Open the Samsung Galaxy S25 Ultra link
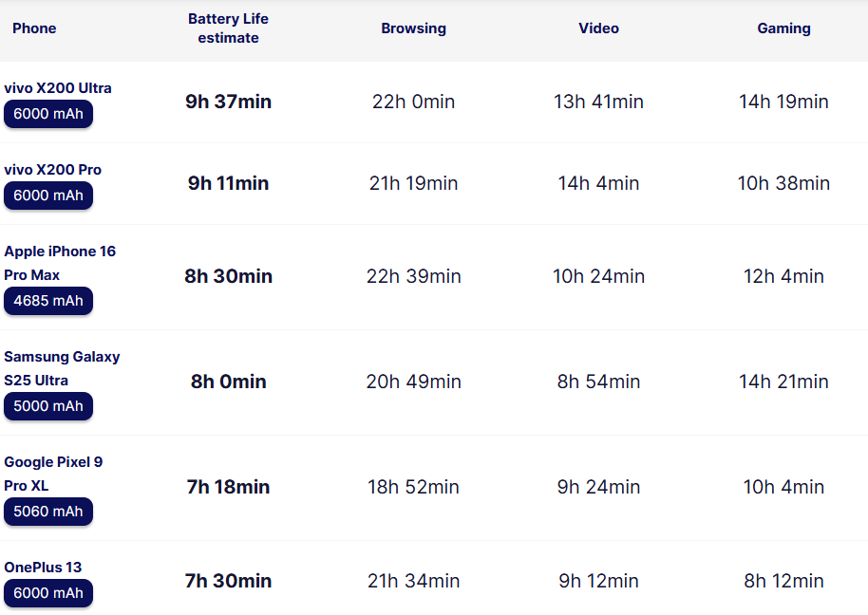868x615 pixels. [x=62, y=368]
